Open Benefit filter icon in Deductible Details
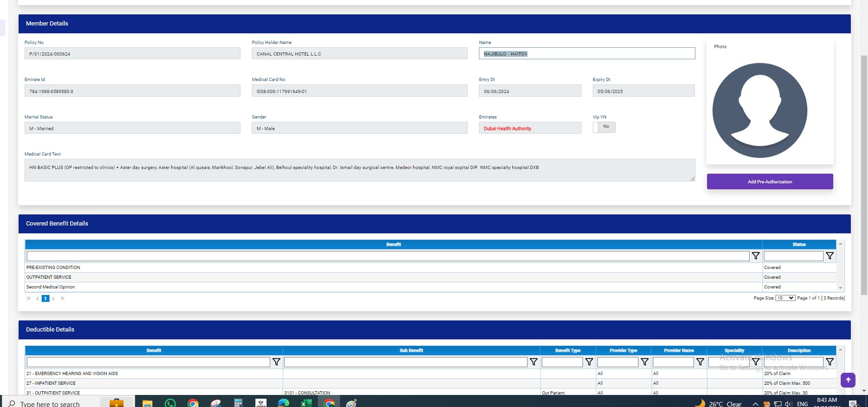This screenshot has height=407, width=868. coord(276,362)
